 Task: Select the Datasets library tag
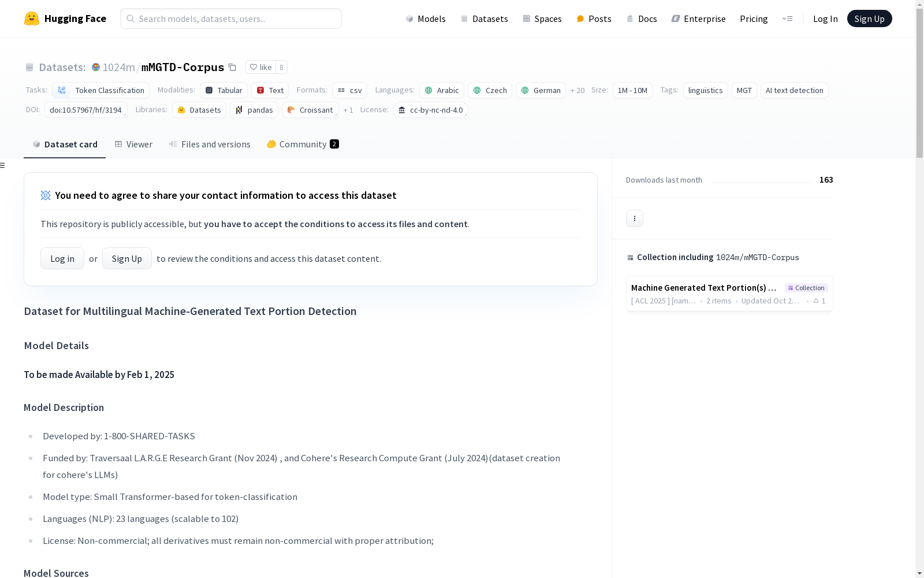199,110
